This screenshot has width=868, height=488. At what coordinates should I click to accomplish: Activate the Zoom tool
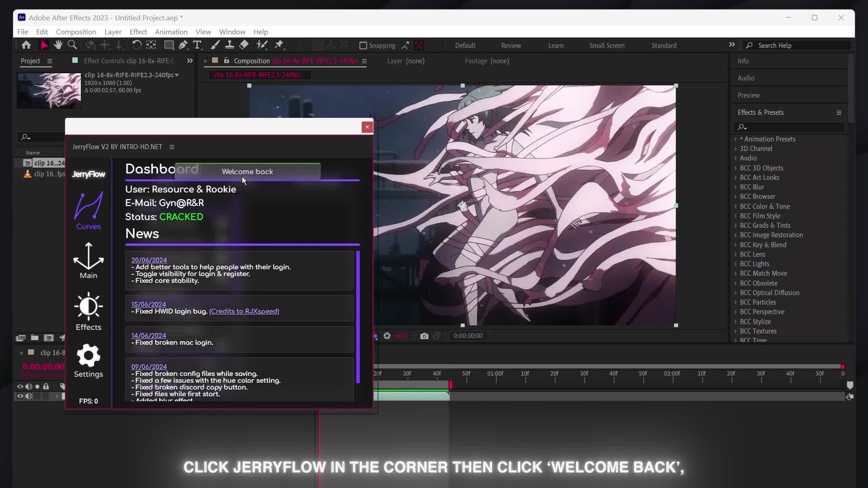point(72,45)
